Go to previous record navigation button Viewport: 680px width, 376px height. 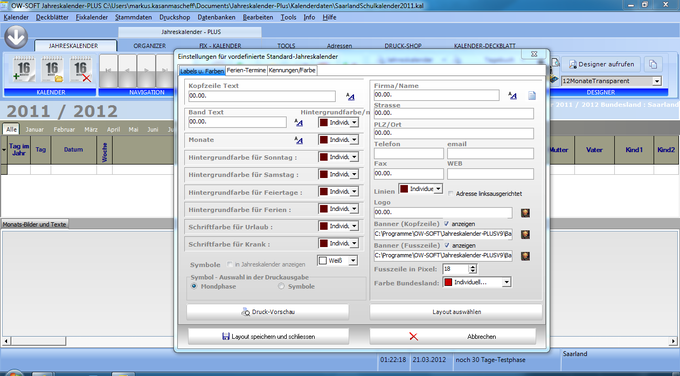[x=127, y=70]
